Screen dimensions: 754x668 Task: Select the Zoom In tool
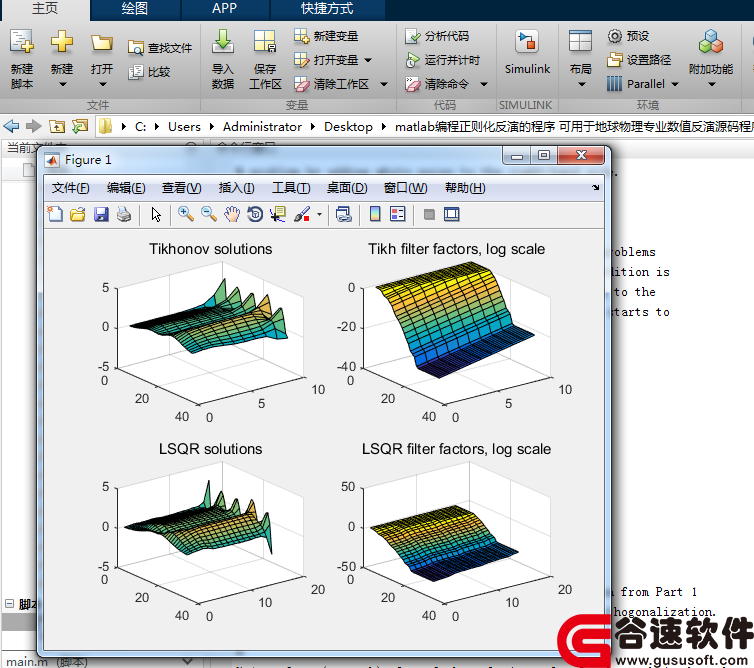pos(186,214)
